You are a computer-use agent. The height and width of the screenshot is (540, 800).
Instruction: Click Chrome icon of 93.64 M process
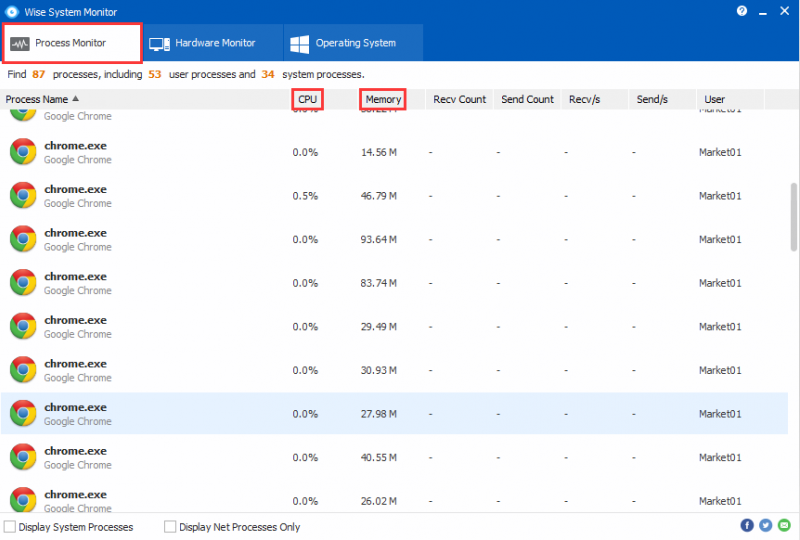23,239
